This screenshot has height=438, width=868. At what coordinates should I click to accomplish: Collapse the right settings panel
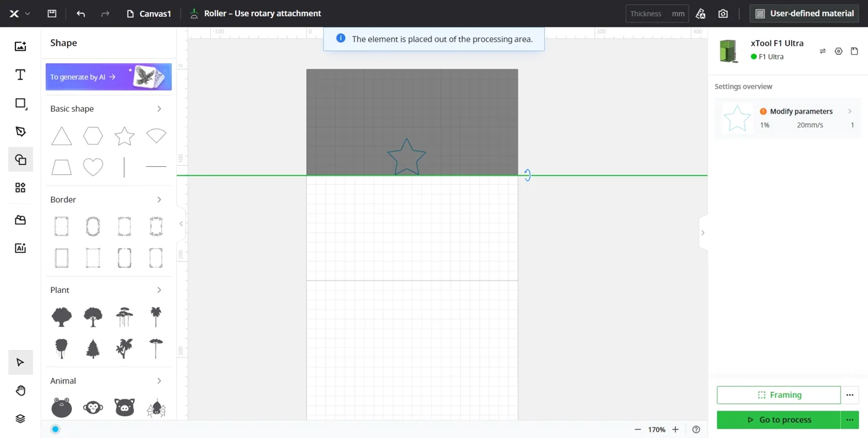[702, 233]
